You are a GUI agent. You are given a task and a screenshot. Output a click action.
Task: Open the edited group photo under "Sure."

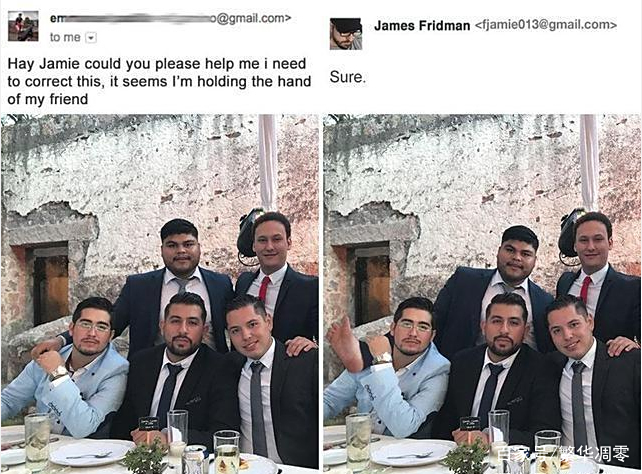(x=482, y=293)
